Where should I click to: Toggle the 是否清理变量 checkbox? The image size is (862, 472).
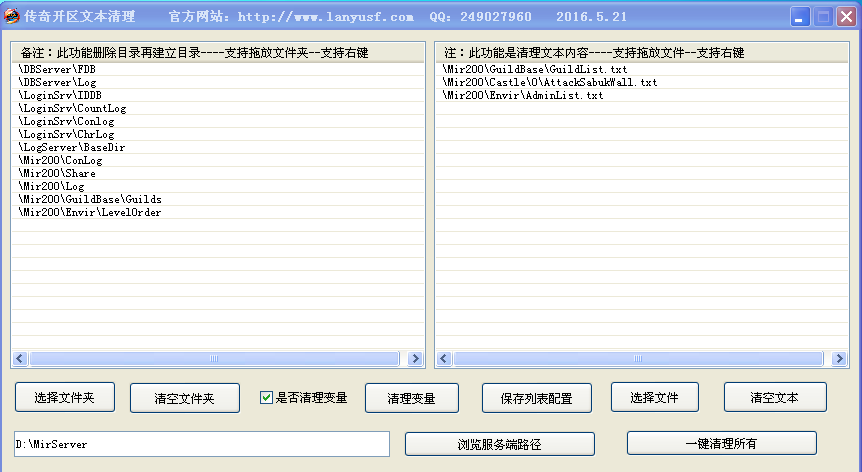pos(266,397)
